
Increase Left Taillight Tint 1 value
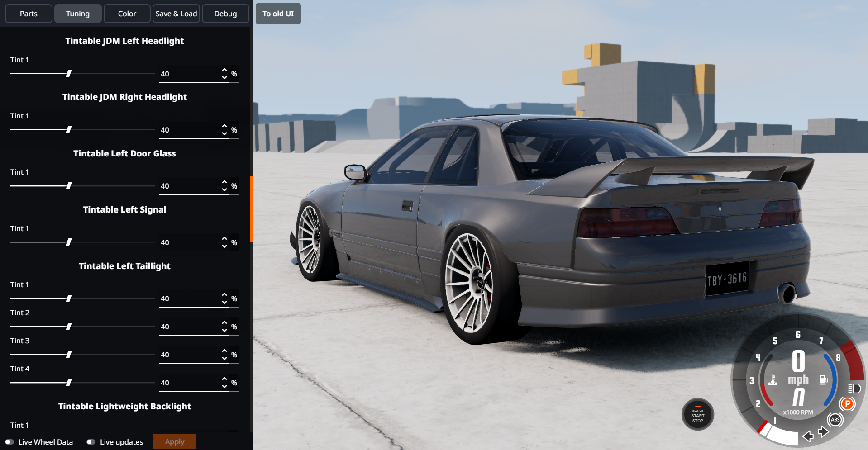coord(224,295)
